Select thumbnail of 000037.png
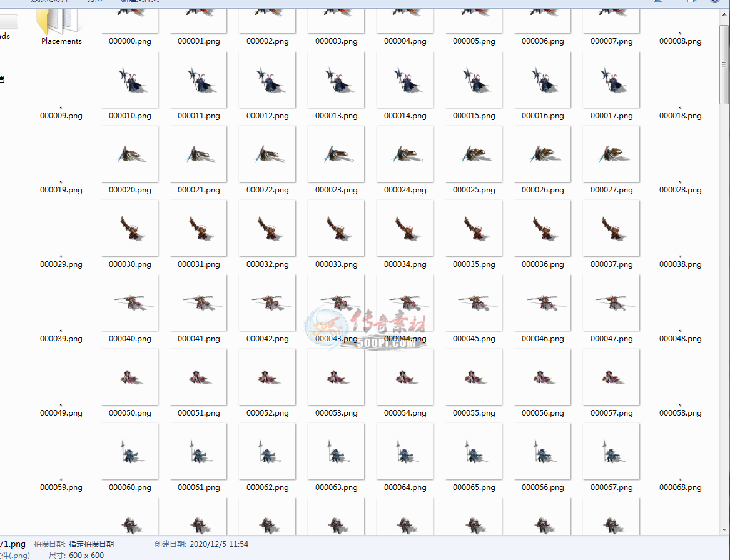Image resolution: width=730 pixels, height=560 pixels. 611,228
